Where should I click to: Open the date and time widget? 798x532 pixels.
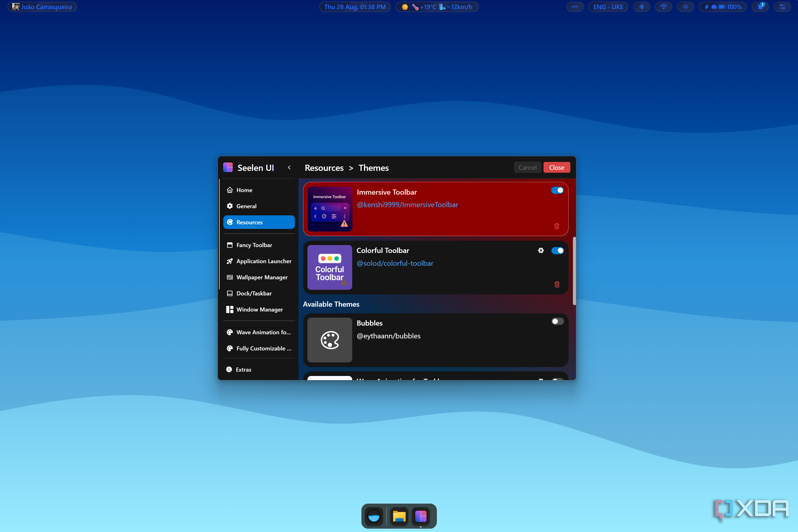pyautogui.click(x=355, y=7)
